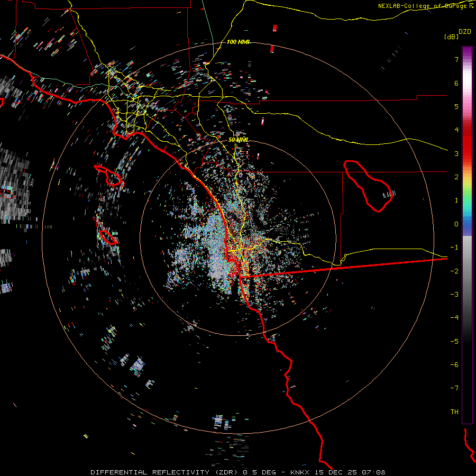Click the 1 value on color scale
Viewport: 476px width, 476px height.
(456, 200)
